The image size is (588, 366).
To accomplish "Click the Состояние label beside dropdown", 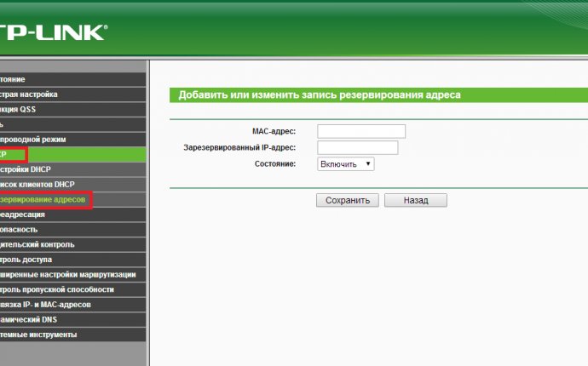I will [275, 163].
